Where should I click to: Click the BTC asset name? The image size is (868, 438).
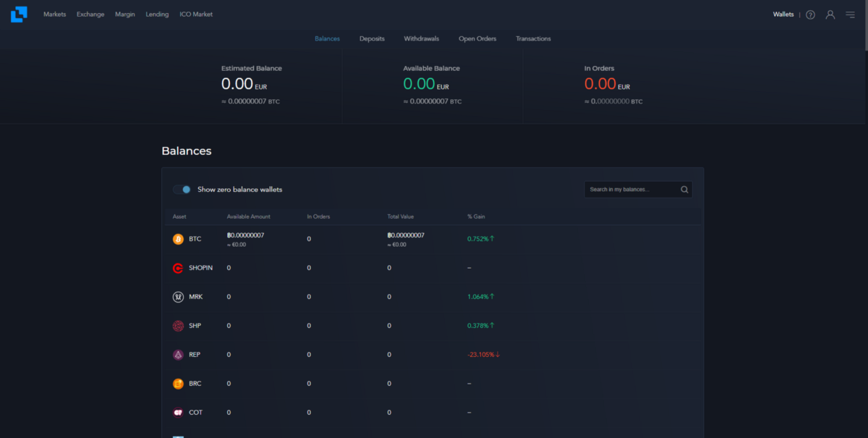tap(195, 239)
